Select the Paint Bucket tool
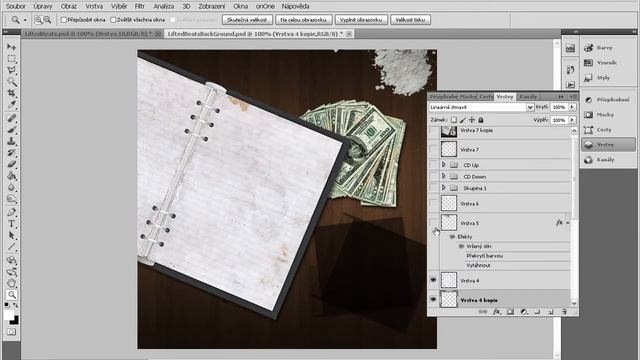This screenshot has width=640, height=360. [11, 176]
